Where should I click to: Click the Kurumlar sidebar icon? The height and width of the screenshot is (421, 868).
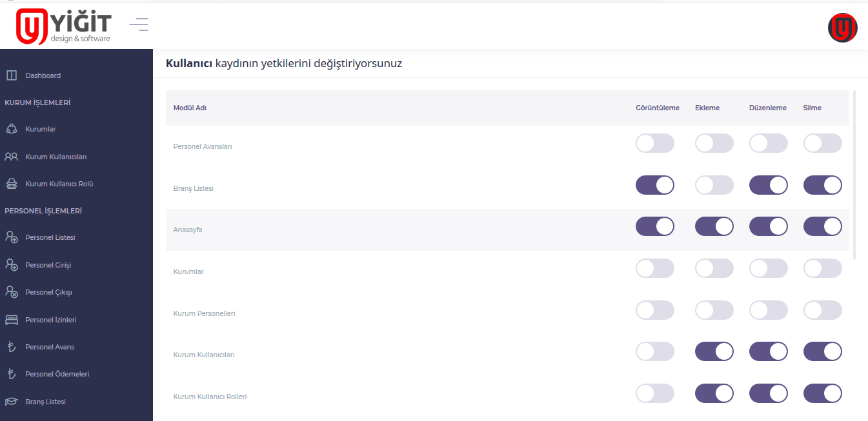pos(11,129)
